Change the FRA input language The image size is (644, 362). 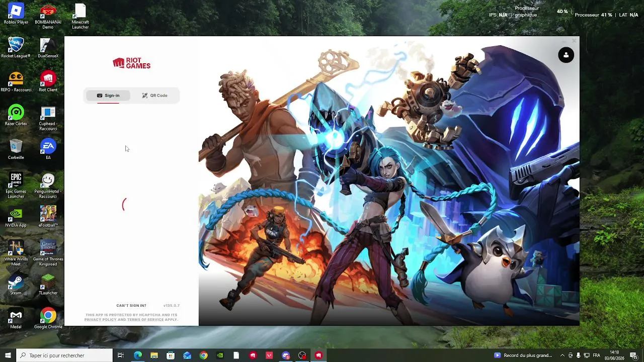tap(597, 355)
